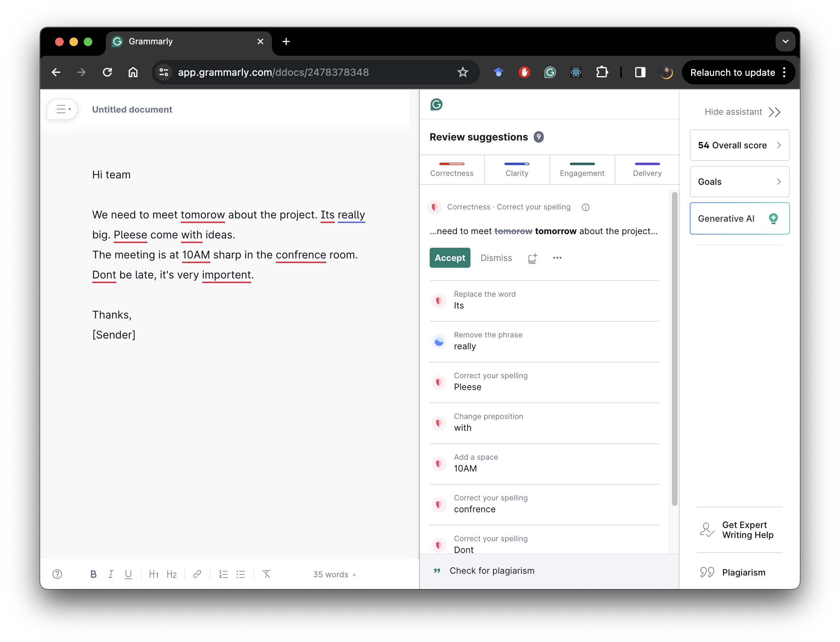
Task: Switch to the Delivery tab
Action: point(646,169)
